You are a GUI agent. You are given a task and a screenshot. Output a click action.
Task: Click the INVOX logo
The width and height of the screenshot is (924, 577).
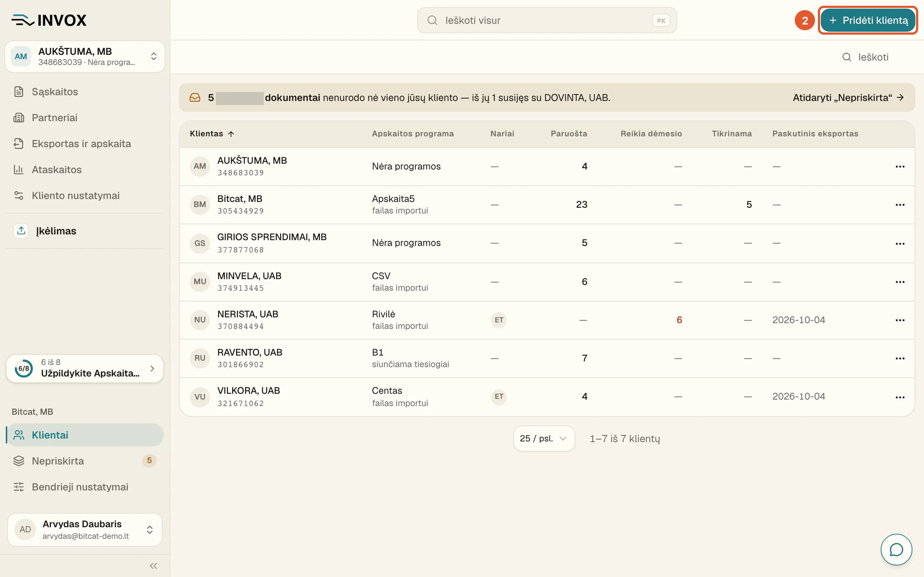[49, 20]
